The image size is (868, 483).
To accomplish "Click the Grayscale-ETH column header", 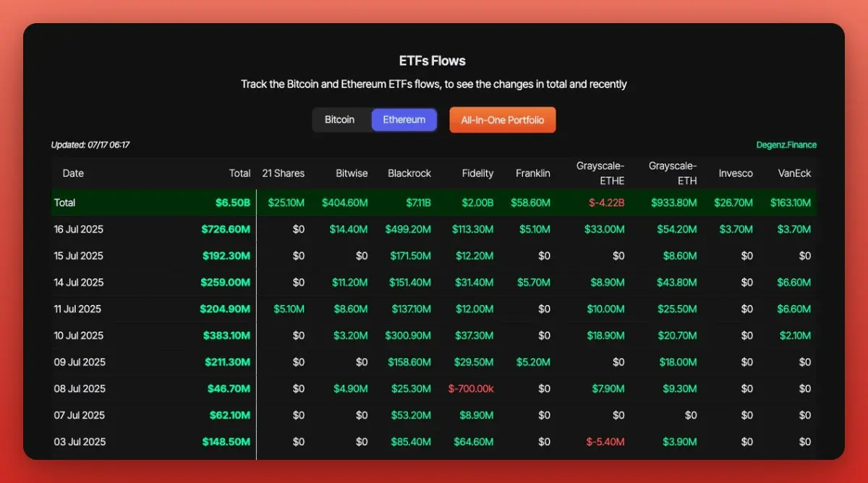I will (673, 174).
